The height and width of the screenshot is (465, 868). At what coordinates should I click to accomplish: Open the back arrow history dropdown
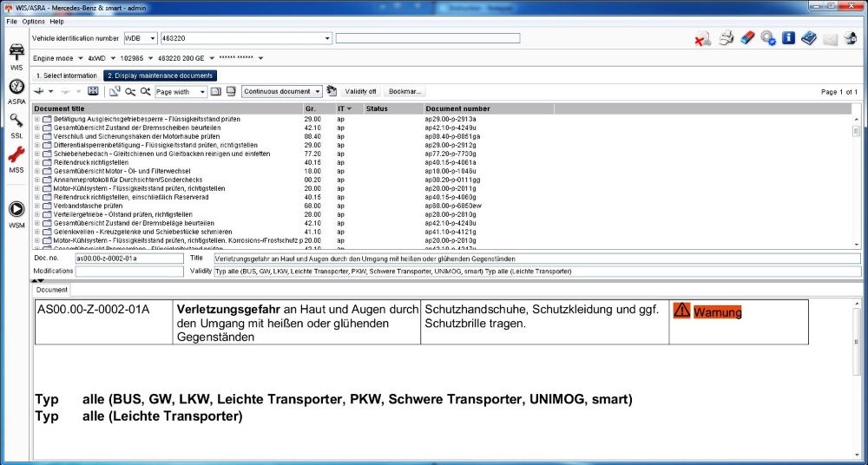click(x=51, y=91)
